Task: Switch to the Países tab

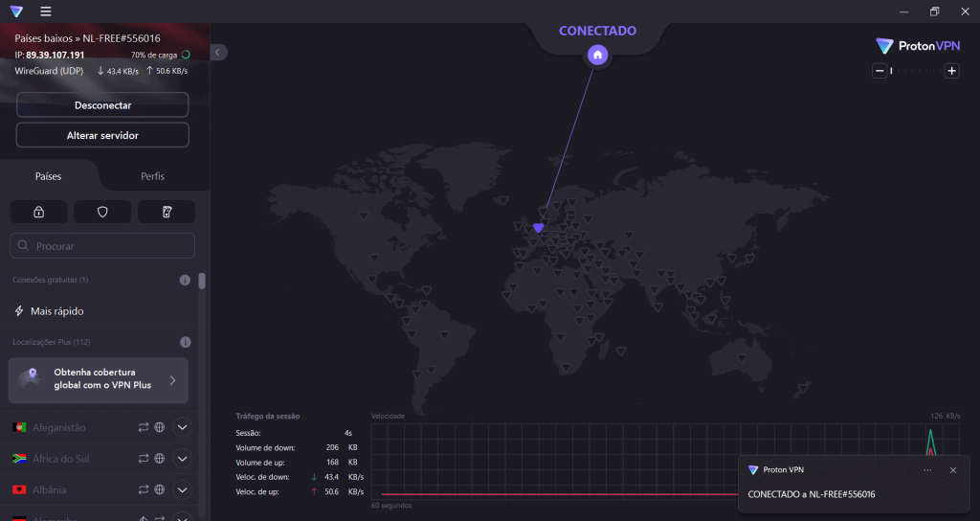Action: click(48, 176)
